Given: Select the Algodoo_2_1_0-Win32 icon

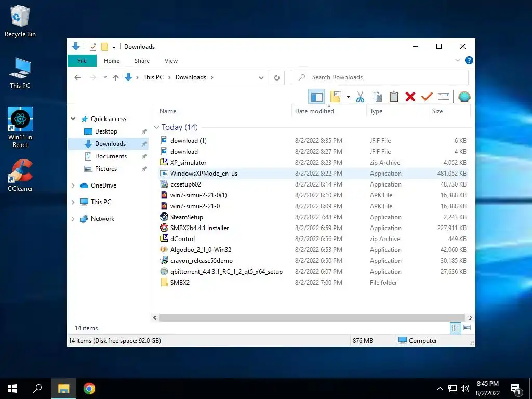Looking at the screenshot, I should [x=164, y=250].
